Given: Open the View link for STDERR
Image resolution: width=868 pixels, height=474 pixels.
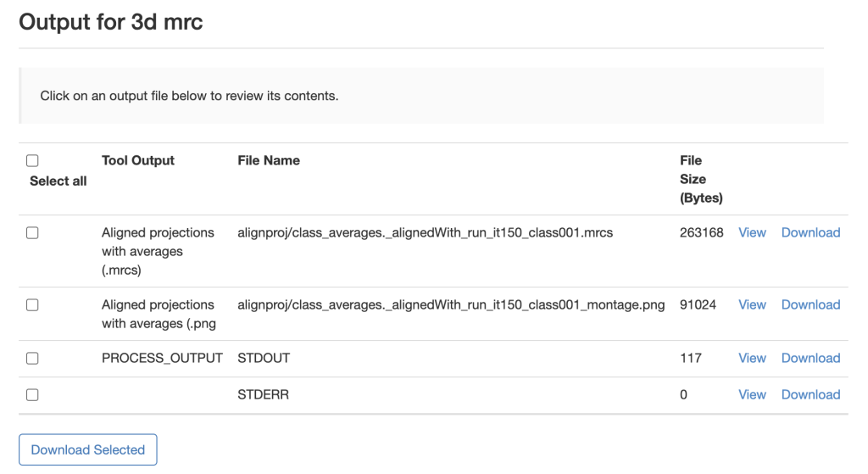Looking at the screenshot, I should point(752,394).
